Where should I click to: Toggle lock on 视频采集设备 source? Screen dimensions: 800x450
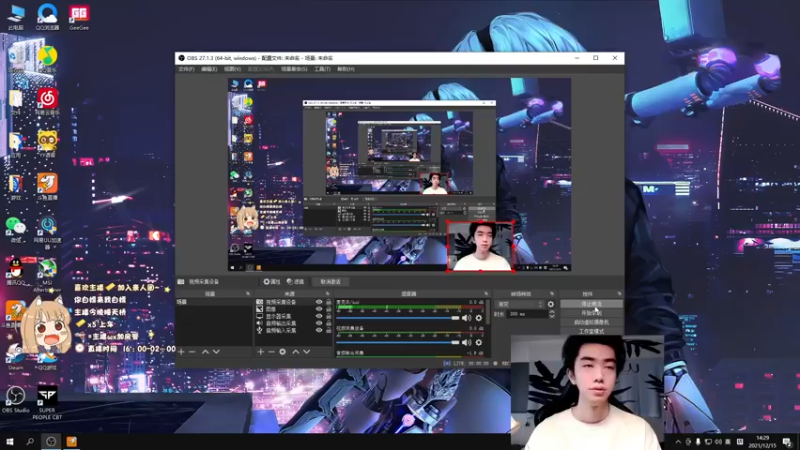329,302
